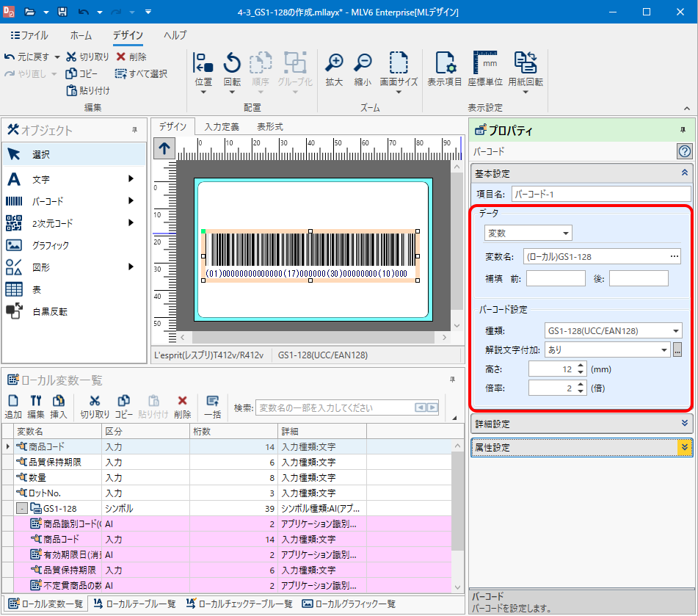Open the 位置 position tool
The image size is (698, 616).
[203, 73]
